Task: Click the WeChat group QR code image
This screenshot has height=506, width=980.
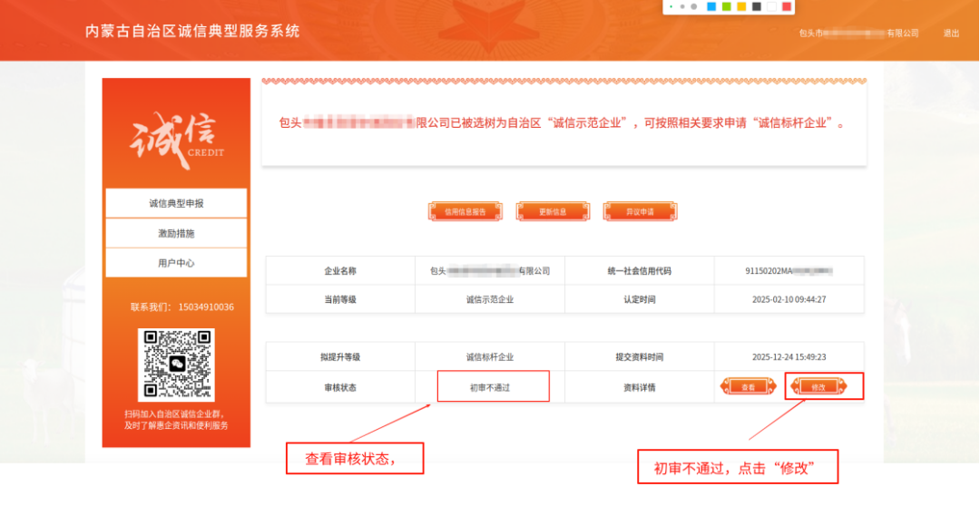Action: coord(176,365)
